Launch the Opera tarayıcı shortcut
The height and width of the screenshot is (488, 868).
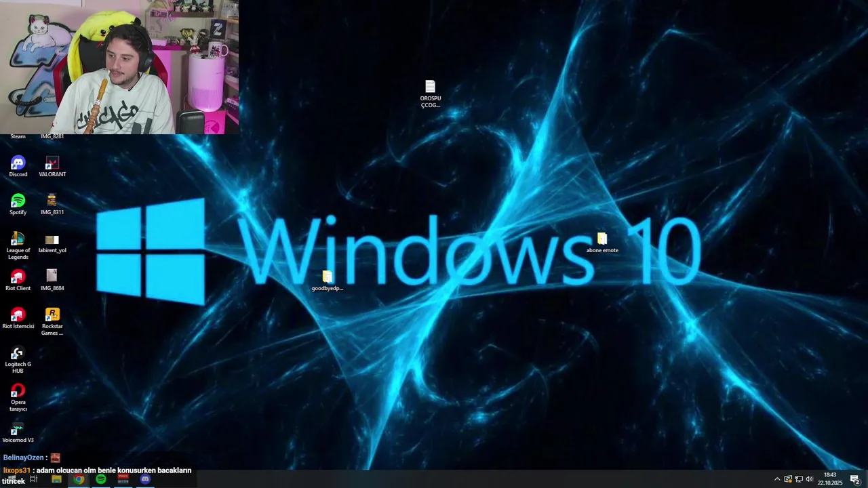coord(18,398)
